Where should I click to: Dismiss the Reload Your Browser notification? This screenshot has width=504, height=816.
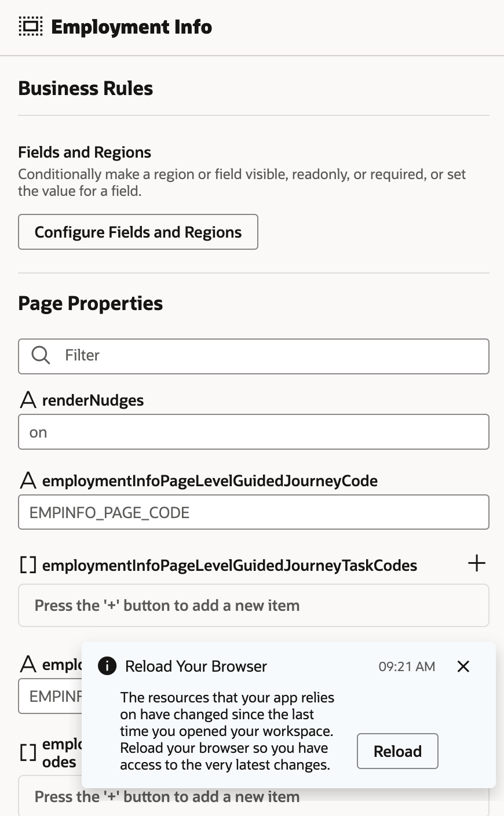463,666
